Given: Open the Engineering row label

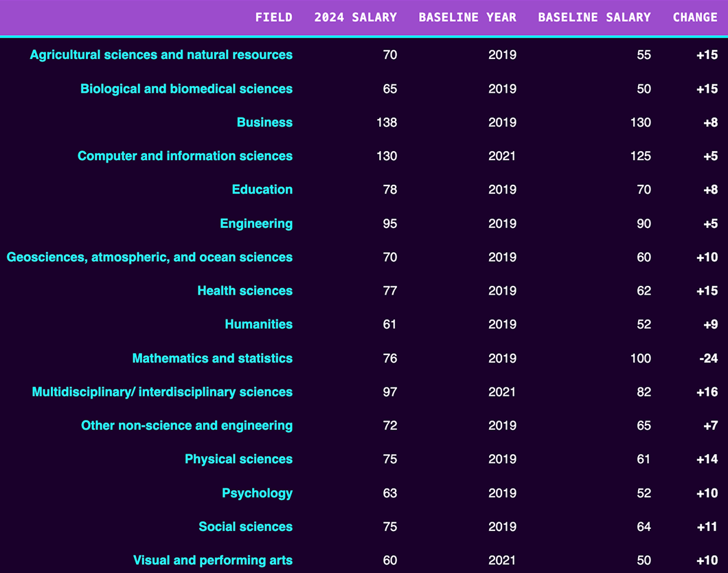Looking at the screenshot, I should (256, 223).
